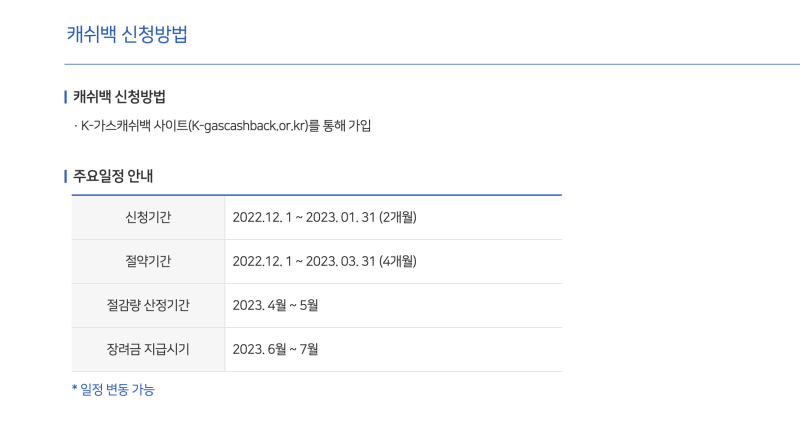Click the 신청기간 row header cell
Image resolution: width=800 pixels, height=427 pixels.
148,217
